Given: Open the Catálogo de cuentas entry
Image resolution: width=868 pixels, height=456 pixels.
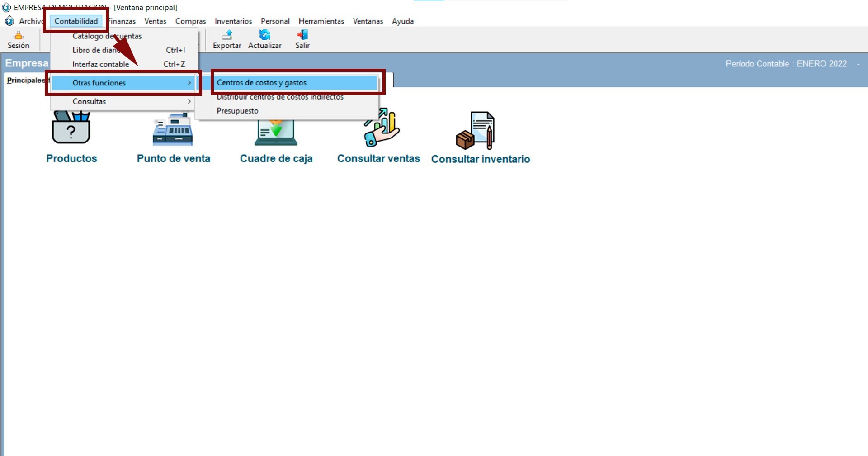Looking at the screenshot, I should (x=107, y=36).
